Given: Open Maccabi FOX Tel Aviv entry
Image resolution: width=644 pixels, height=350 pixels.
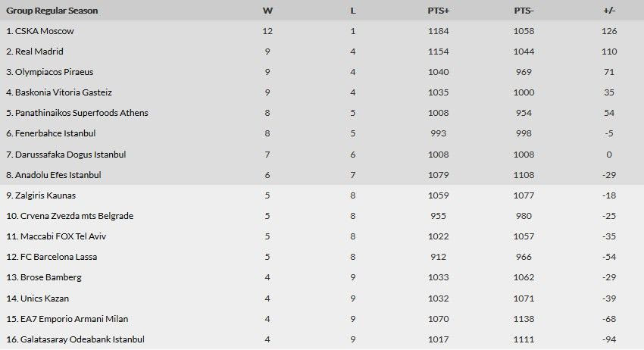Looking at the screenshot, I should click(x=59, y=236).
